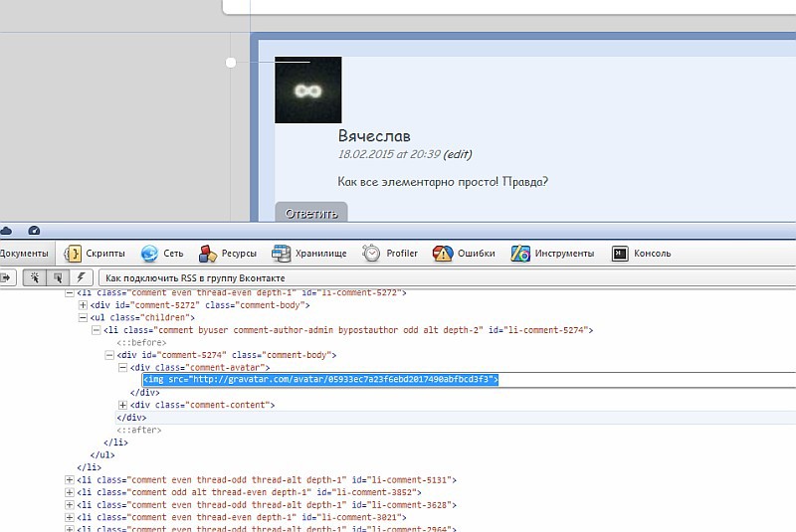Screen dimensions: 796x532
Task: Click the Сеть globe icon
Action: 150,253
